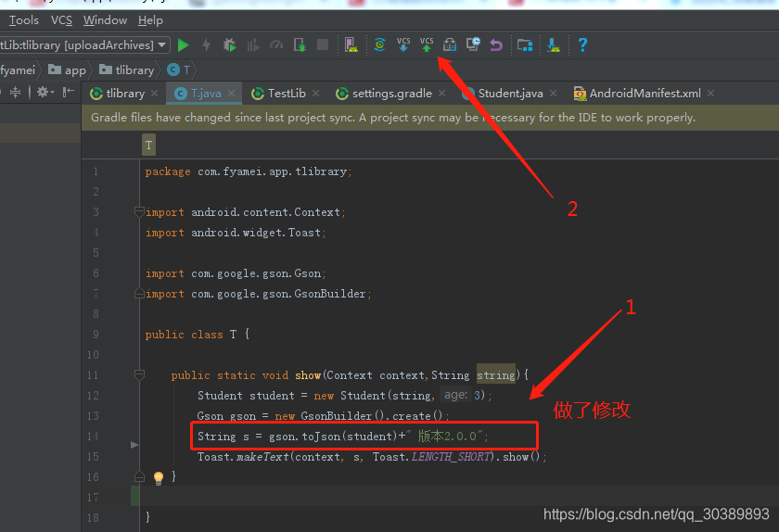Screen dimensions: 779x532
Task: Click the purple Revert arrow icon
Action: [x=496, y=45]
